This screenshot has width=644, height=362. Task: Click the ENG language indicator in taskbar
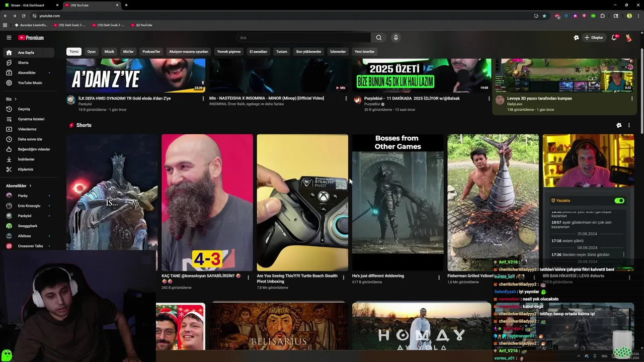(x=604, y=356)
